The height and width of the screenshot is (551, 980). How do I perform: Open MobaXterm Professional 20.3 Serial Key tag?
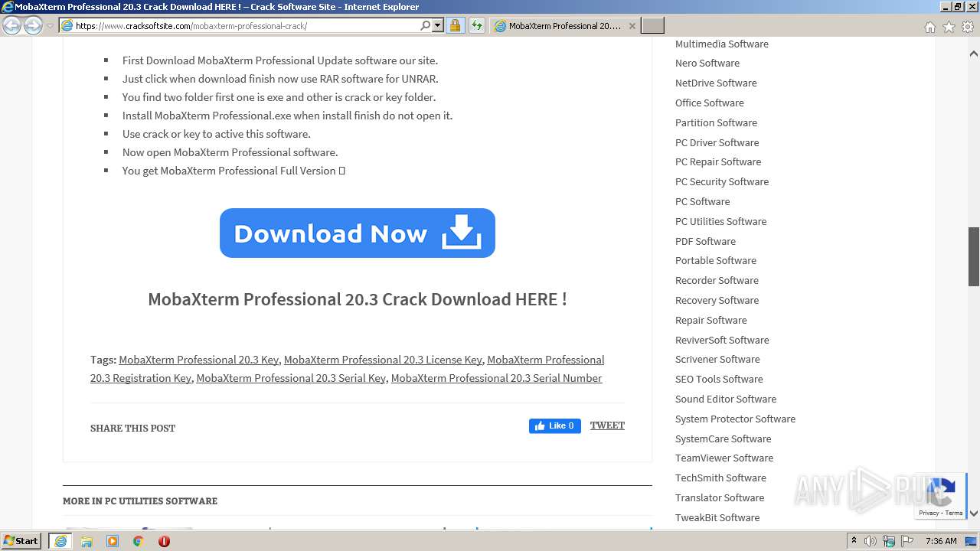(291, 378)
